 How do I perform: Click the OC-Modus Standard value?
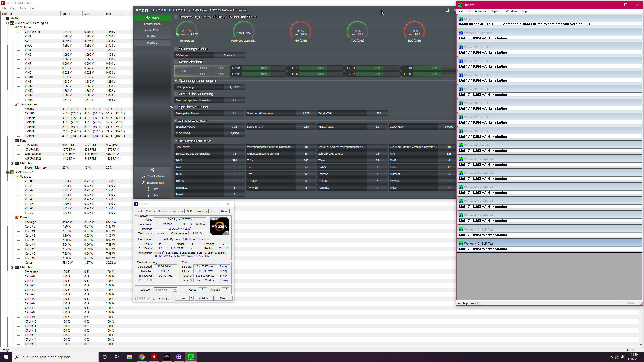(x=229, y=55)
